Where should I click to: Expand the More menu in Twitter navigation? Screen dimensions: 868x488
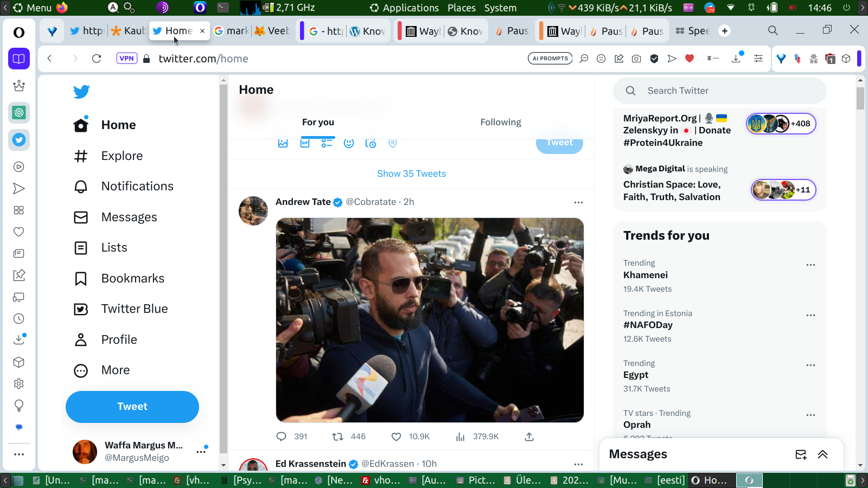[102, 370]
